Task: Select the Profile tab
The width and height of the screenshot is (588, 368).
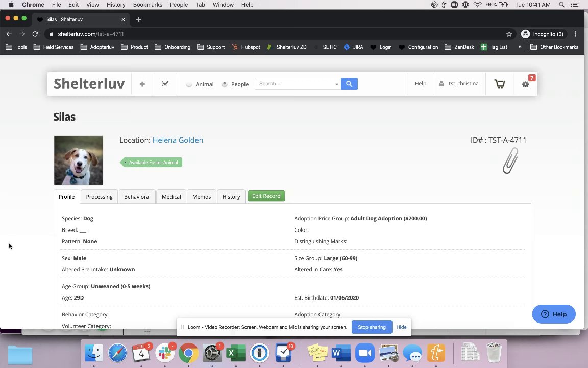Action: coord(67,197)
